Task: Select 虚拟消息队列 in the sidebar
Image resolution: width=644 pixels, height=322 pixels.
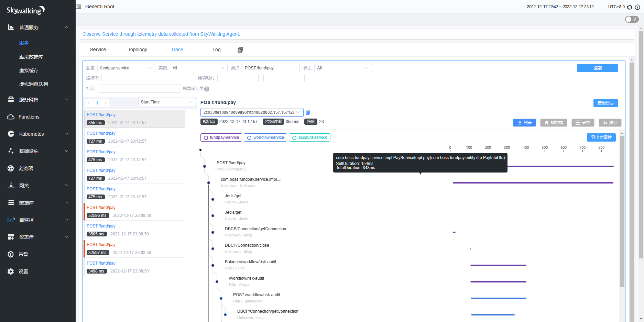Action: (x=34, y=84)
